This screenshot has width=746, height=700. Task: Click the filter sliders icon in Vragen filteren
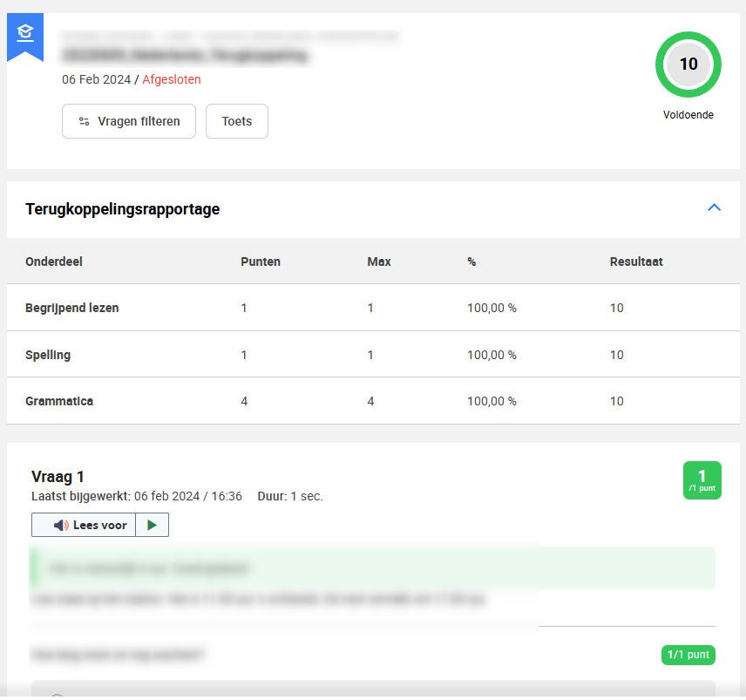point(85,121)
